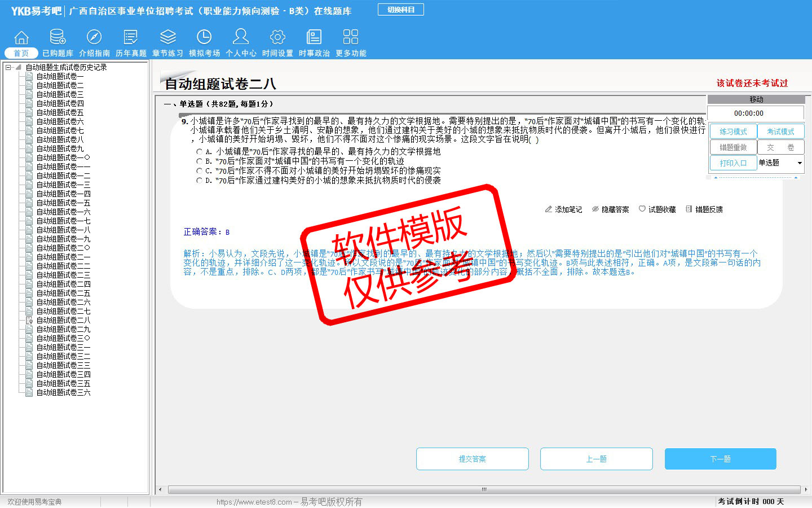Open 时事政治 from the top menu
The height and width of the screenshot is (508, 812).
pos(314,43)
